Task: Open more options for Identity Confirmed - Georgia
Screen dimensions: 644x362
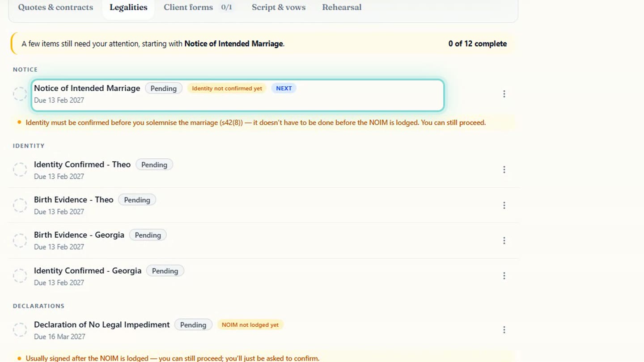Action: pos(504,276)
